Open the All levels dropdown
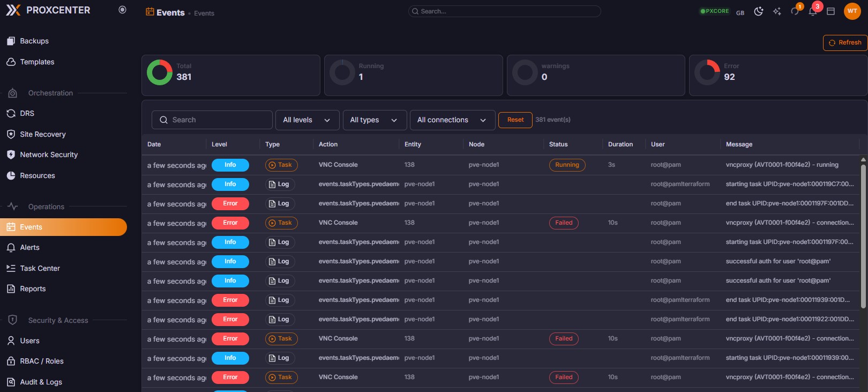Image resolution: width=868 pixels, height=392 pixels. point(306,120)
